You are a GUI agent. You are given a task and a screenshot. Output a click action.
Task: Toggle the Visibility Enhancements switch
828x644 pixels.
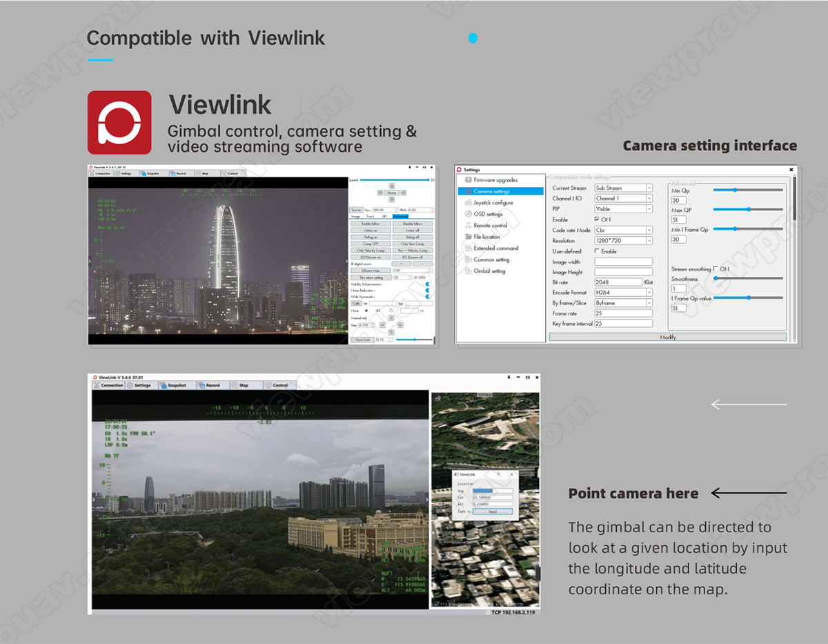click(x=428, y=284)
